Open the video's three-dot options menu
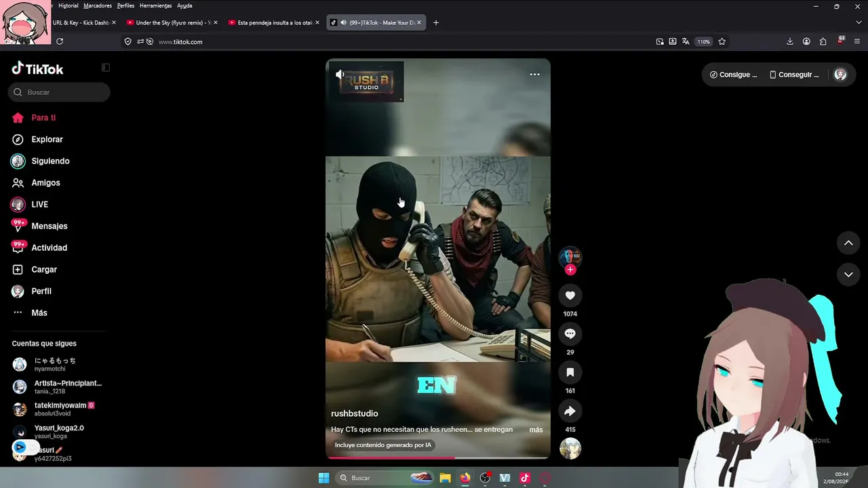The width and height of the screenshot is (868, 488). pos(534,75)
